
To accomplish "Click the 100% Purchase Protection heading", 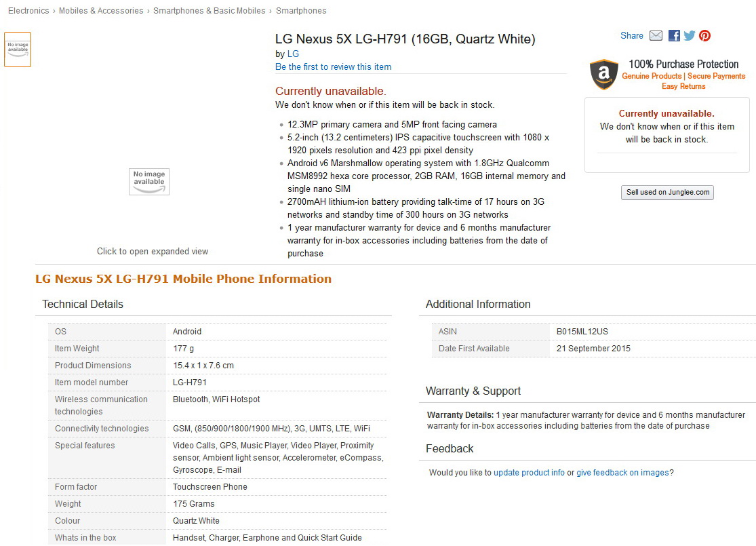I will point(683,64).
